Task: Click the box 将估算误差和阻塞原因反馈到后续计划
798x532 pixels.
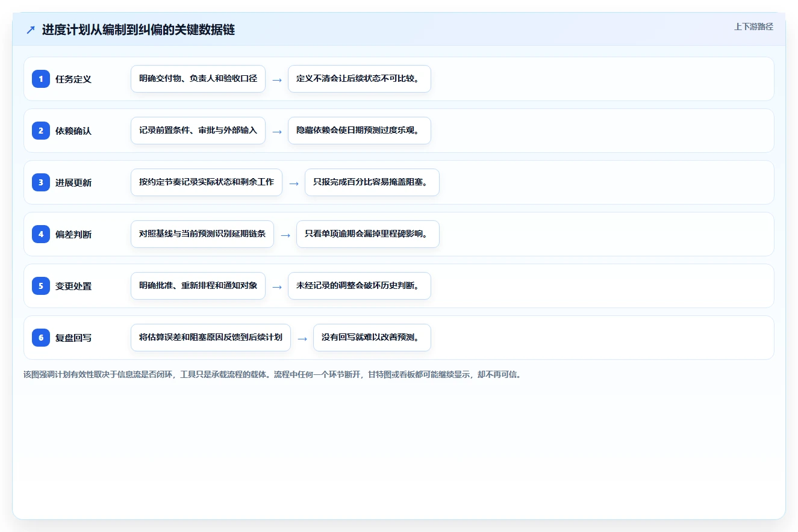Action: coord(211,338)
